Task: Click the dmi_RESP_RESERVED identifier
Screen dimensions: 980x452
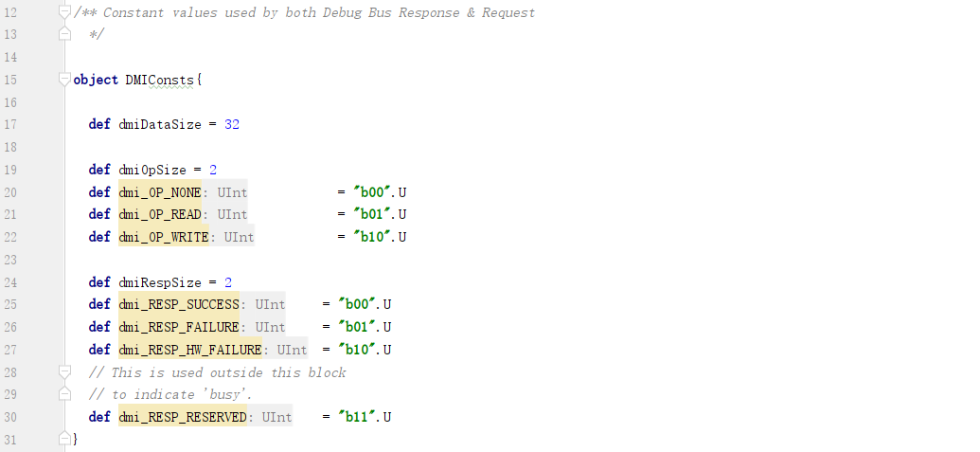Action: click(183, 417)
